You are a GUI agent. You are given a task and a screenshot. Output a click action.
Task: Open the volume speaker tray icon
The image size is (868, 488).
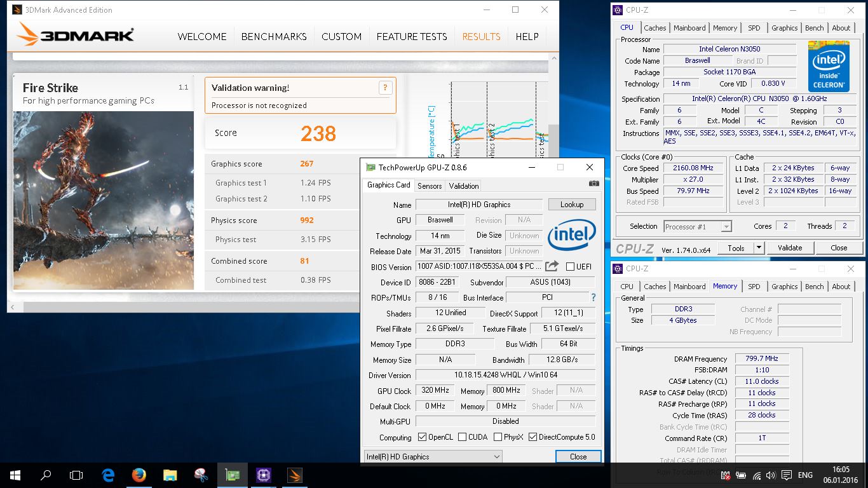pyautogui.click(x=770, y=475)
